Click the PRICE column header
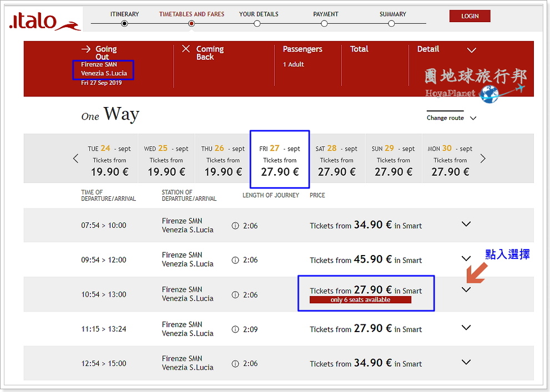 [317, 195]
